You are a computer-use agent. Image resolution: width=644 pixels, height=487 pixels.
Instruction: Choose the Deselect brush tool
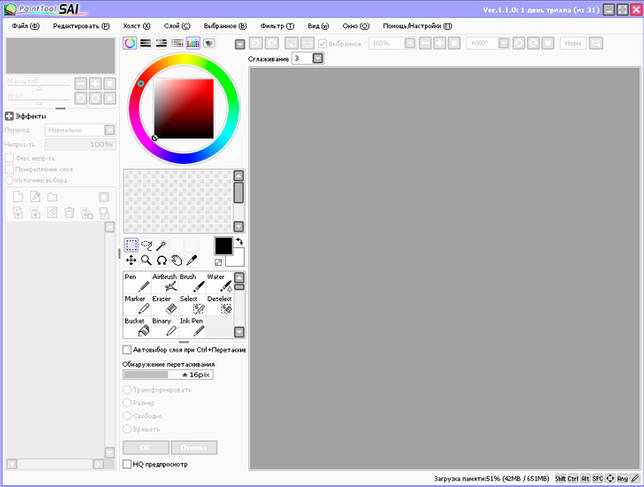click(x=220, y=305)
